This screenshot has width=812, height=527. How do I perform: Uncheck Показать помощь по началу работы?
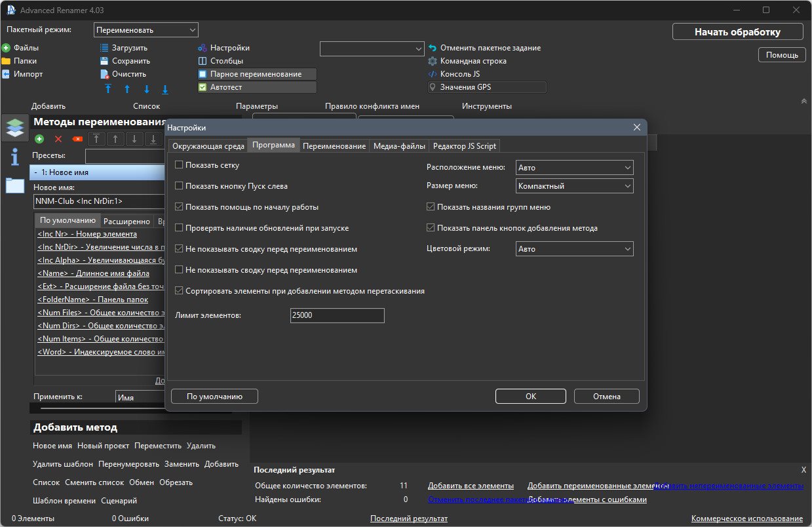tap(180, 207)
